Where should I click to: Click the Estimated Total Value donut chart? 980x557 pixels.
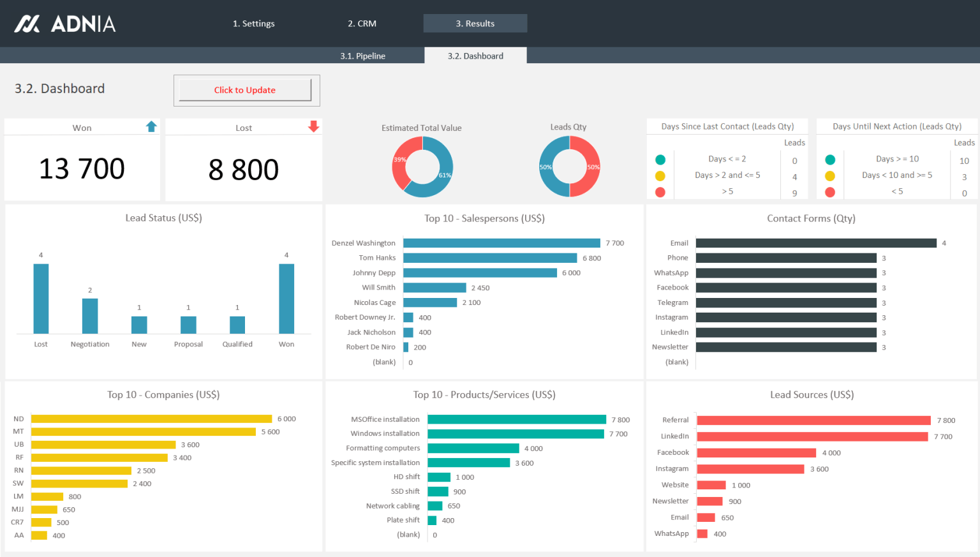click(422, 167)
